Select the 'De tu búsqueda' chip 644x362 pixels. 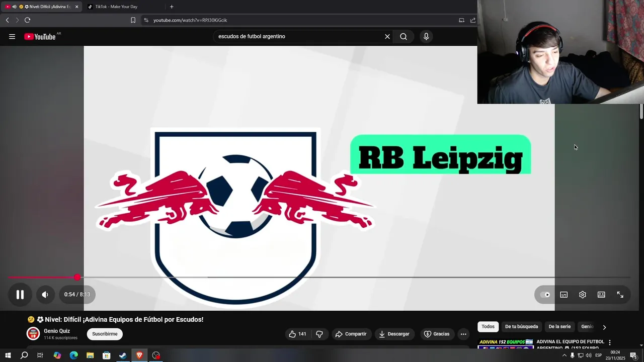521,327
